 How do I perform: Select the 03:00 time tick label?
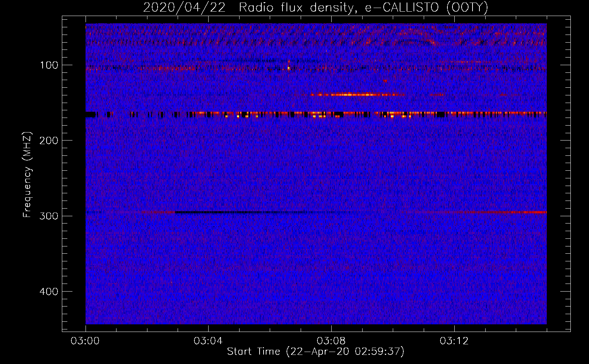[x=86, y=341]
